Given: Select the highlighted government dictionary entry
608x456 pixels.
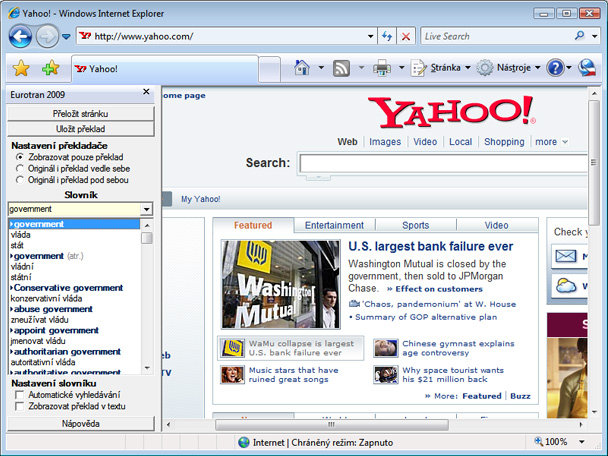Looking at the screenshot, I should pos(74,224).
